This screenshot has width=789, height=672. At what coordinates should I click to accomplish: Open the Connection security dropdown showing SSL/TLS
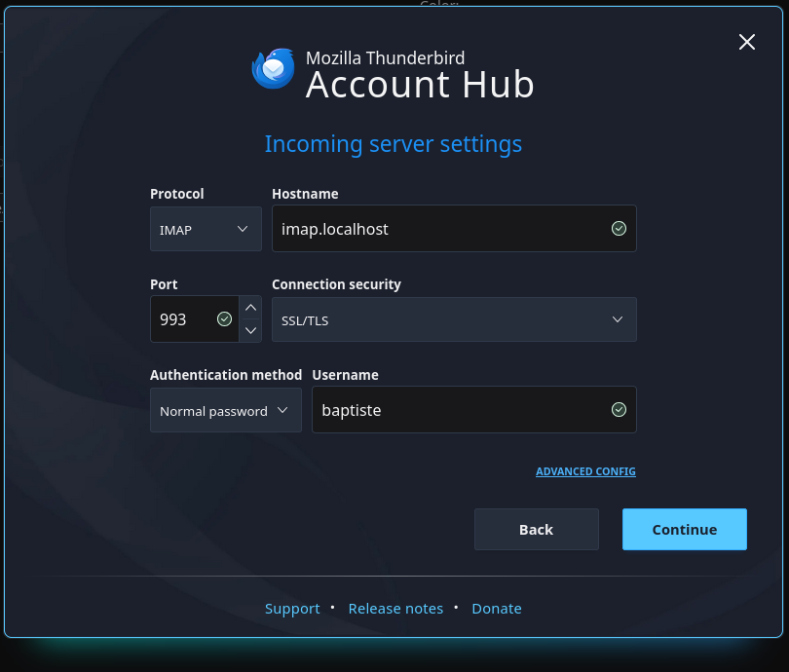[x=454, y=318]
